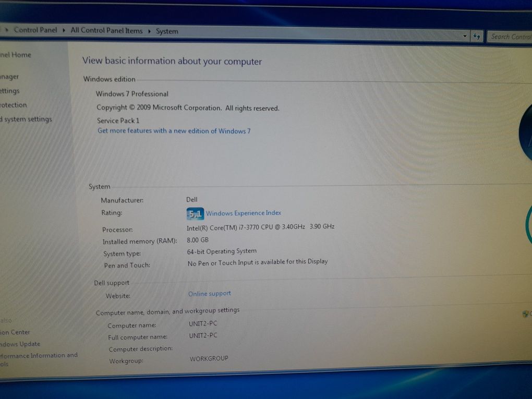Click the Windows Experience Index 5.1 rating badge
Viewport: 532px width, 399px height.
point(195,213)
